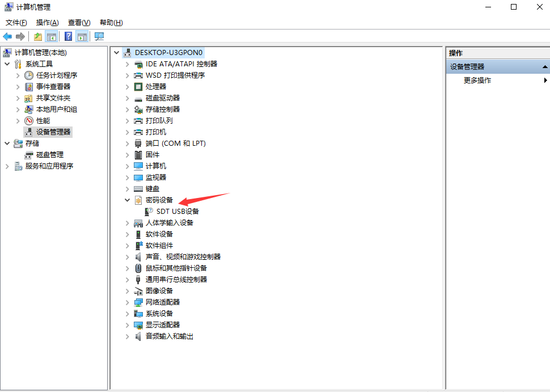
Task: Expand the 打印队列 category
Action: click(128, 121)
